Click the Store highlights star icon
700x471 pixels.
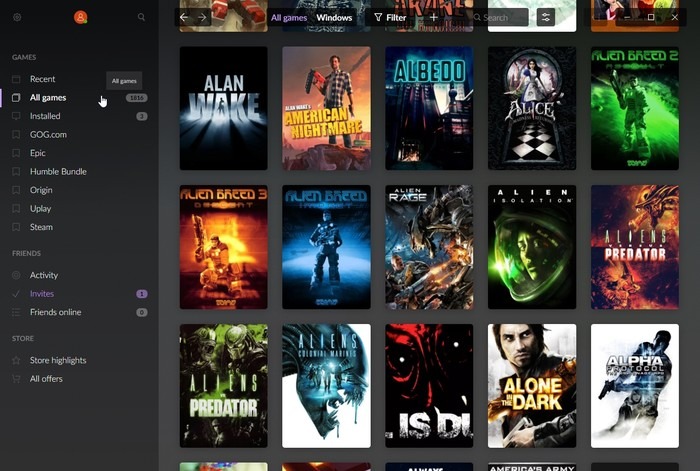(16, 360)
